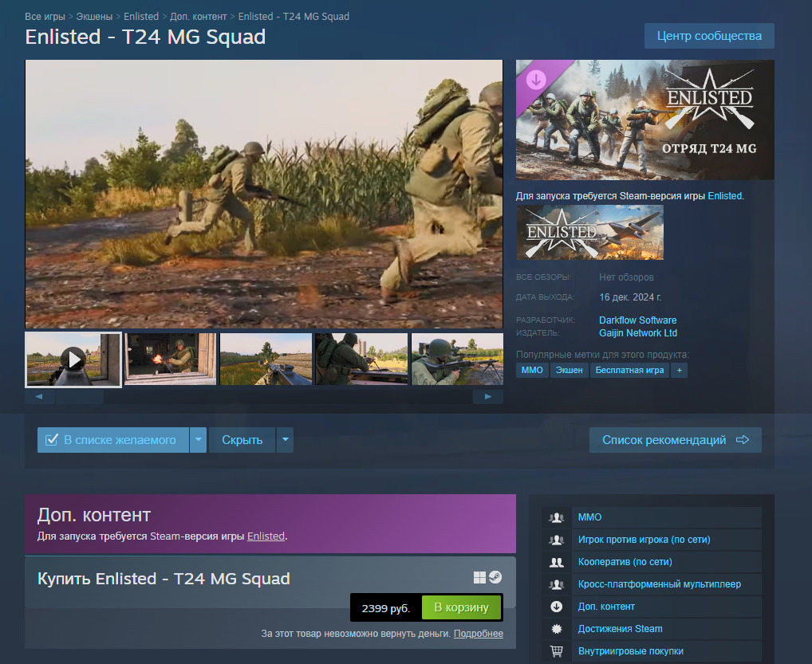
Task: Click the downloadable content arrow icon
Action: [556, 607]
